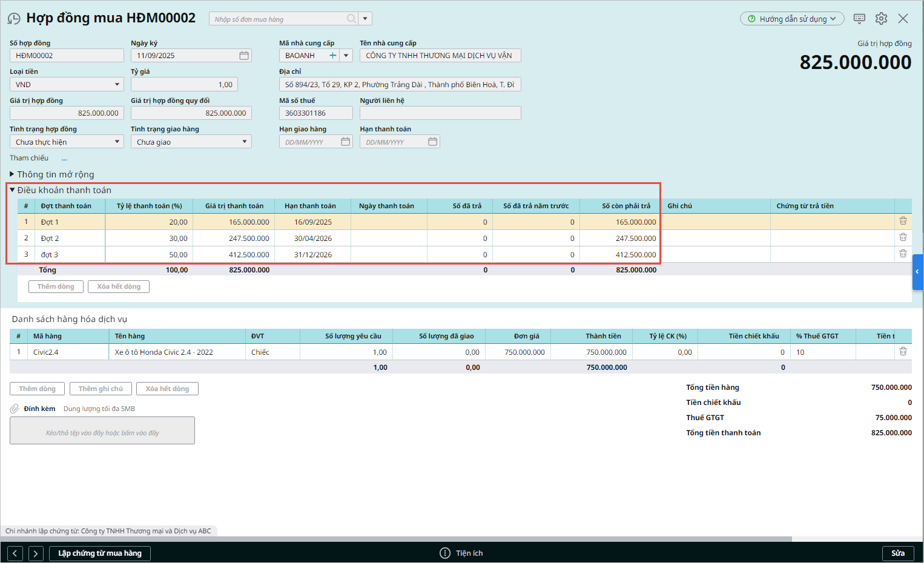
Task: Click the Người liên hệ input field
Action: (440, 113)
